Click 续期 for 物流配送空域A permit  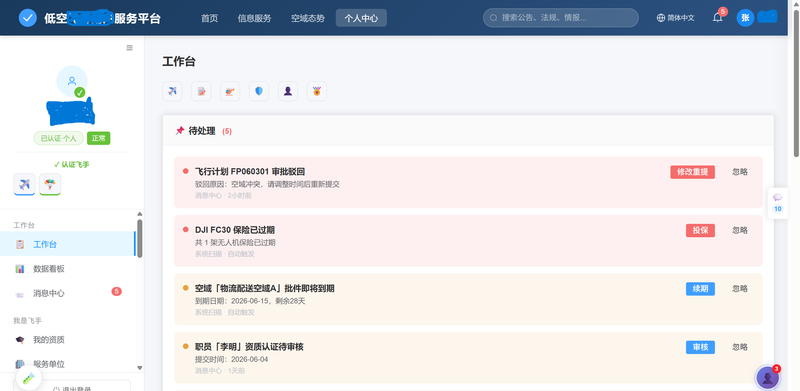tap(700, 288)
